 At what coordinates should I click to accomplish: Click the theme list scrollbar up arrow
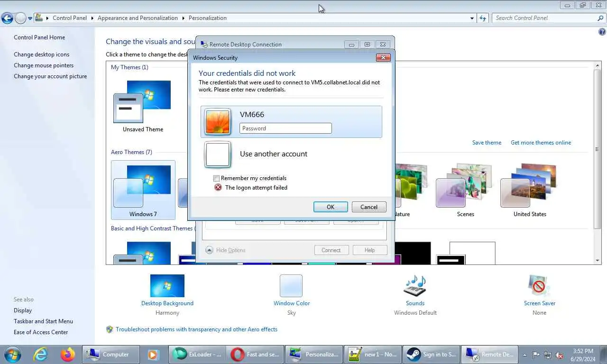point(598,65)
